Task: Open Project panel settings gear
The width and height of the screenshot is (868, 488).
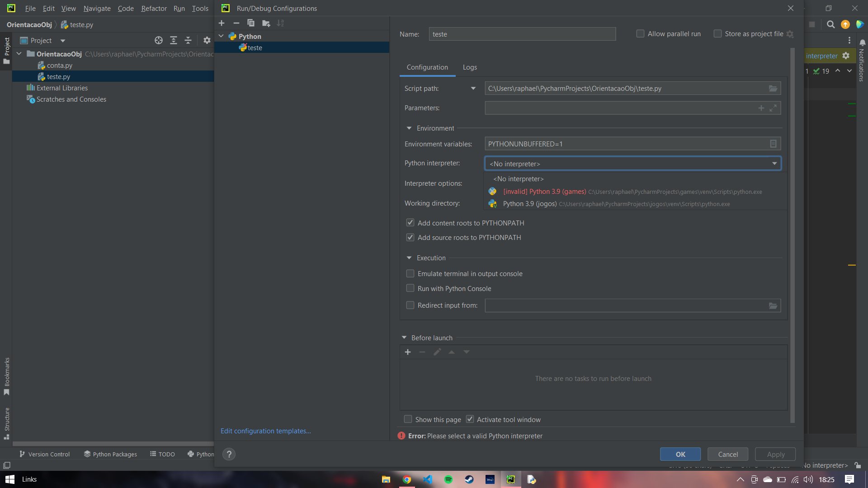Action: (207, 41)
